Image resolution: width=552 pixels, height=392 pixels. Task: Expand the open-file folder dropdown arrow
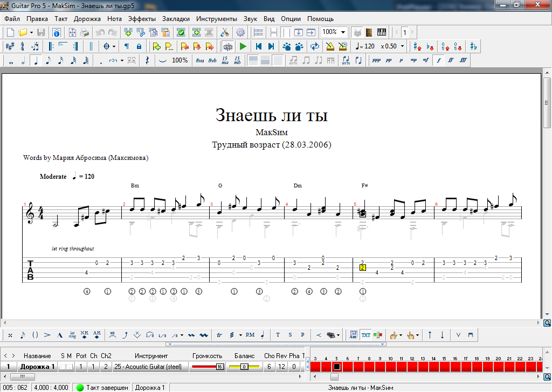pyautogui.click(x=32, y=32)
